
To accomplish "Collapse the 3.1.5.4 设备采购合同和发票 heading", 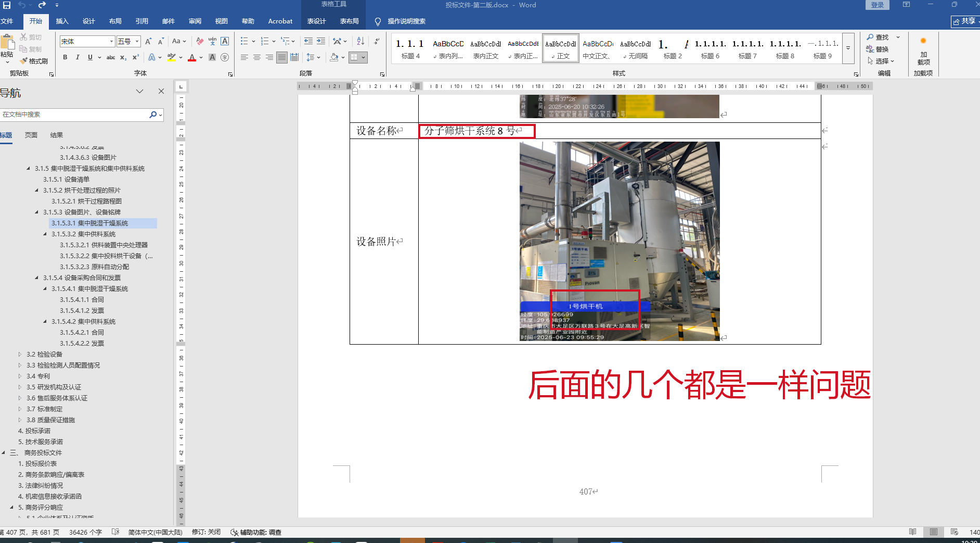I will 36,278.
